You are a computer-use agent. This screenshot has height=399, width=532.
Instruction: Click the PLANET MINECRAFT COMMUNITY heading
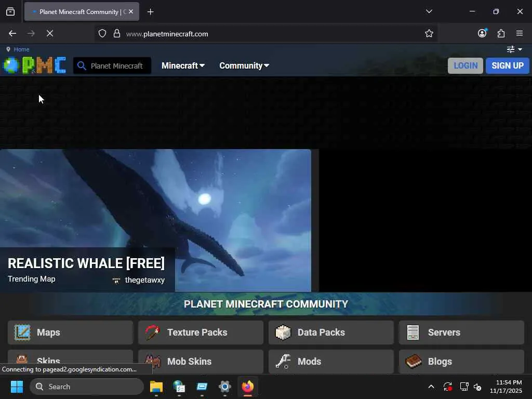[266, 304]
